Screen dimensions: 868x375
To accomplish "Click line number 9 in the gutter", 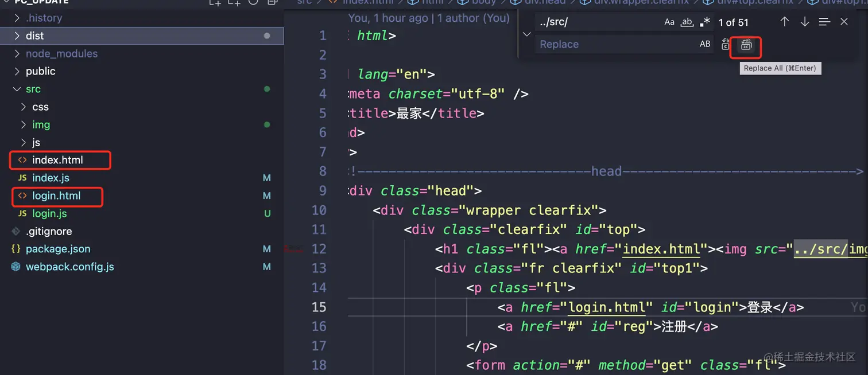I will pyautogui.click(x=323, y=190).
